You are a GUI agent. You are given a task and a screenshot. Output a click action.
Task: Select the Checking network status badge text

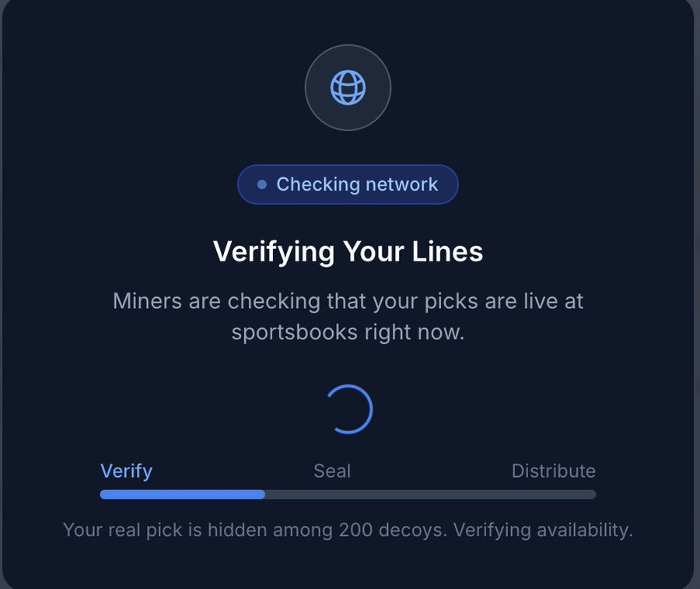357,184
